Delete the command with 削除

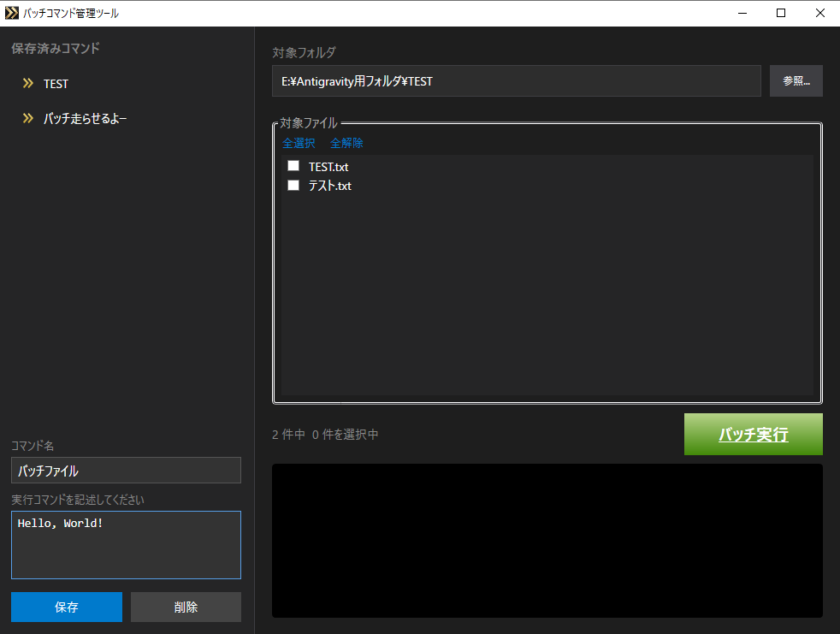[186, 607]
